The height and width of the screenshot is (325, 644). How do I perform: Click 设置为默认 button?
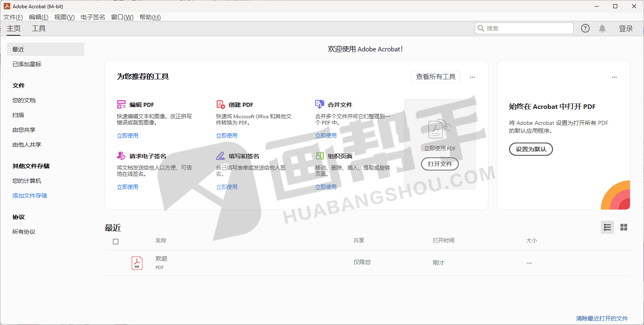pos(531,149)
